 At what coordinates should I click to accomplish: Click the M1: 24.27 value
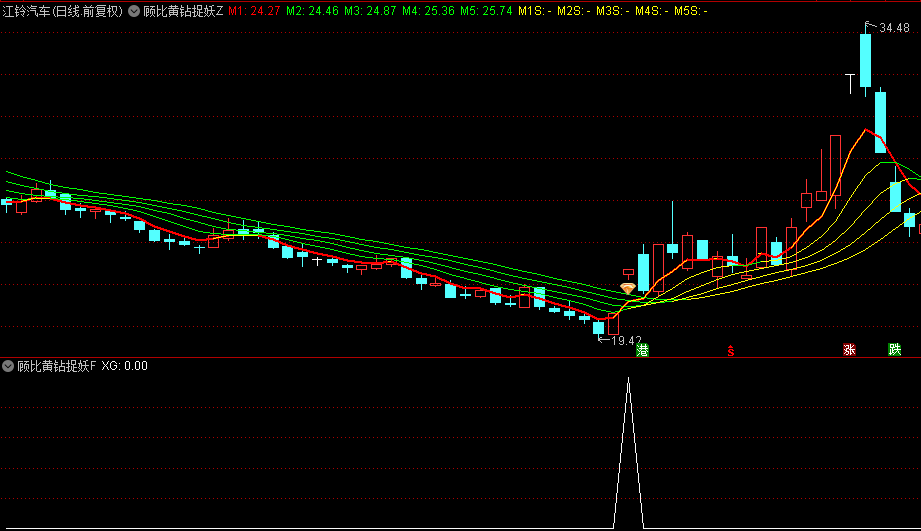click(x=254, y=11)
